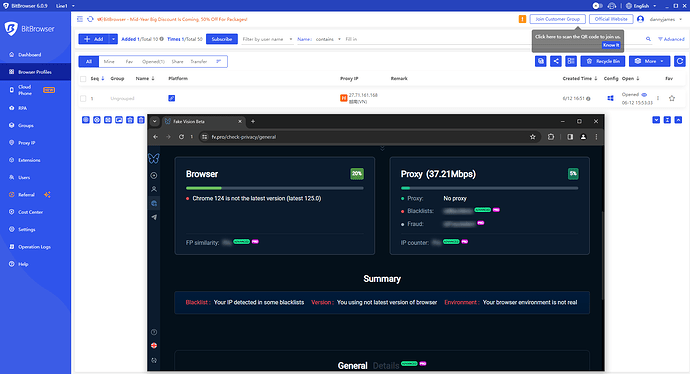The width and height of the screenshot is (690, 374).
Task: Open Proxy IP sidebar section
Action: pos(26,143)
